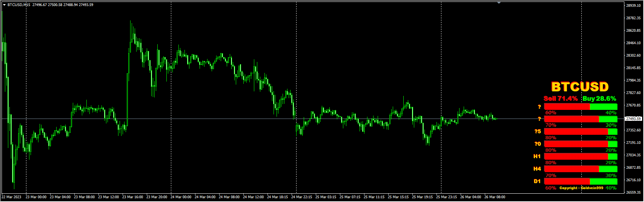Click the 24 Mar 22:15 time axis label
The image size is (644, 202).
(301, 197)
